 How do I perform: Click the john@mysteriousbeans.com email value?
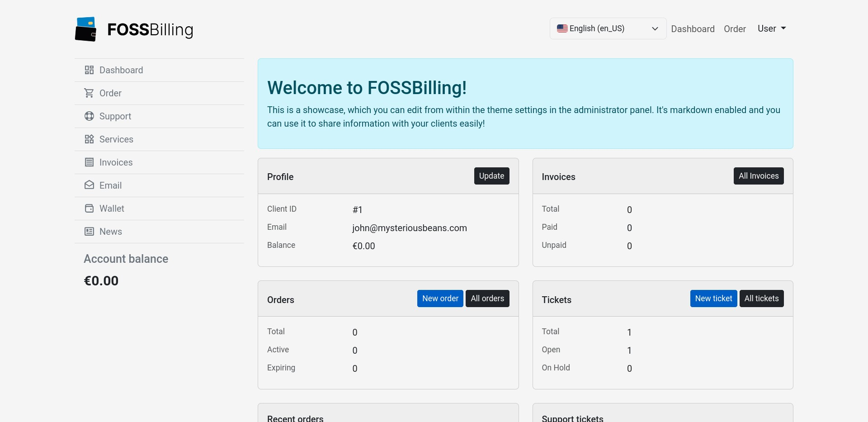410,228
